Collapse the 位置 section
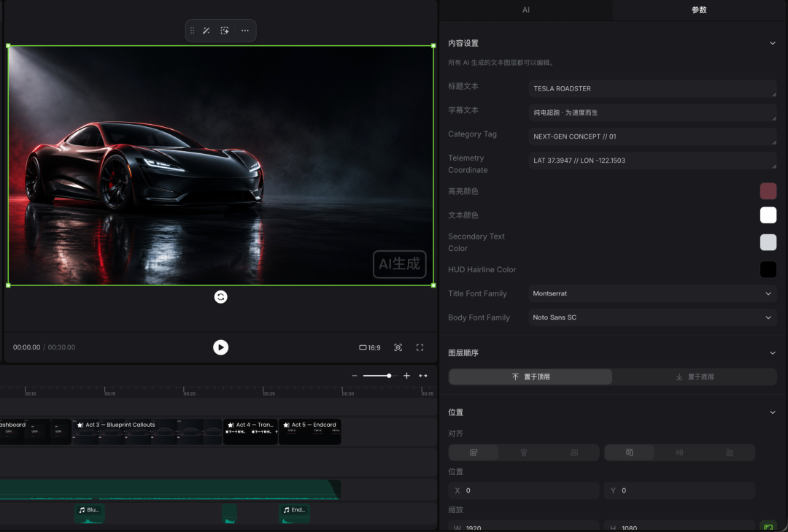 [773, 412]
